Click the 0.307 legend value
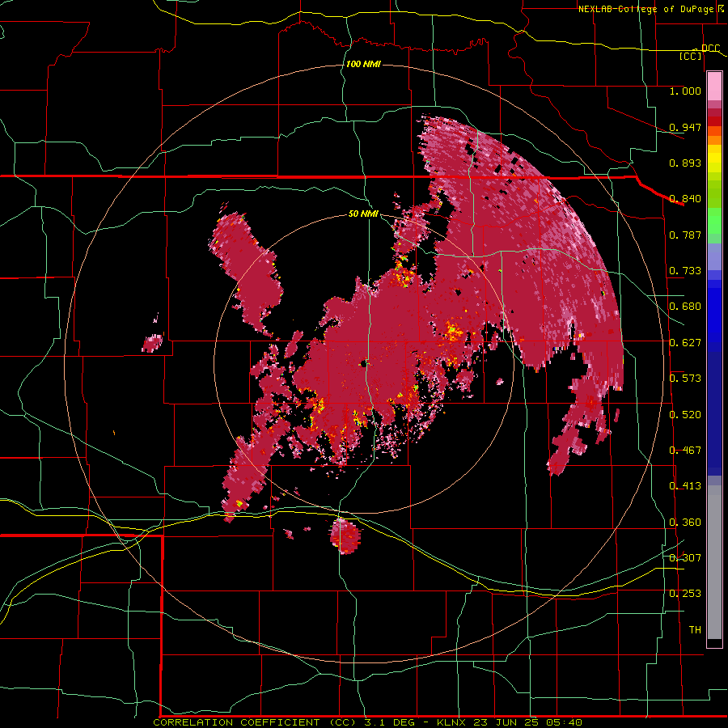The image size is (728, 728). tap(685, 557)
